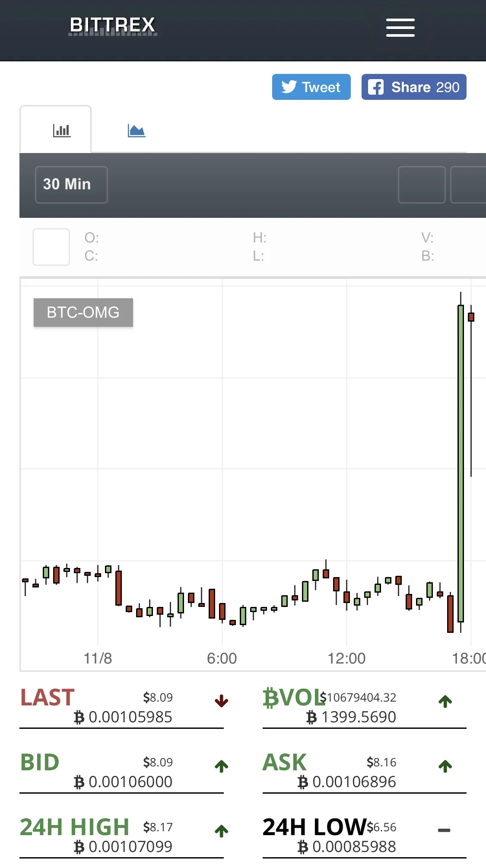Click the Bittrex logo
The height and width of the screenshot is (868, 486).
(113, 26)
